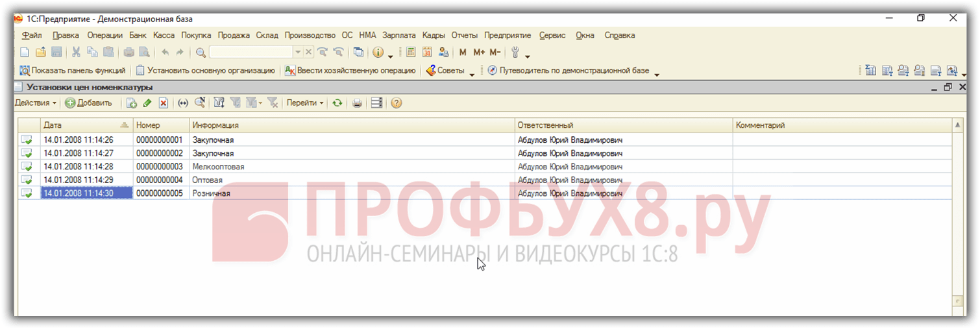Viewport: 980px width, 329px height.
Task: Click Установить основную организацию button
Action: 205,71
